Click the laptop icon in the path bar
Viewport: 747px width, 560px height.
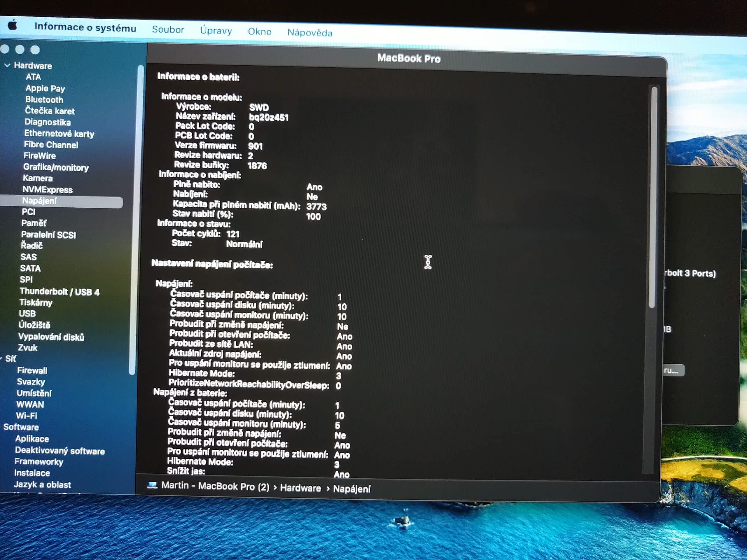(152, 485)
